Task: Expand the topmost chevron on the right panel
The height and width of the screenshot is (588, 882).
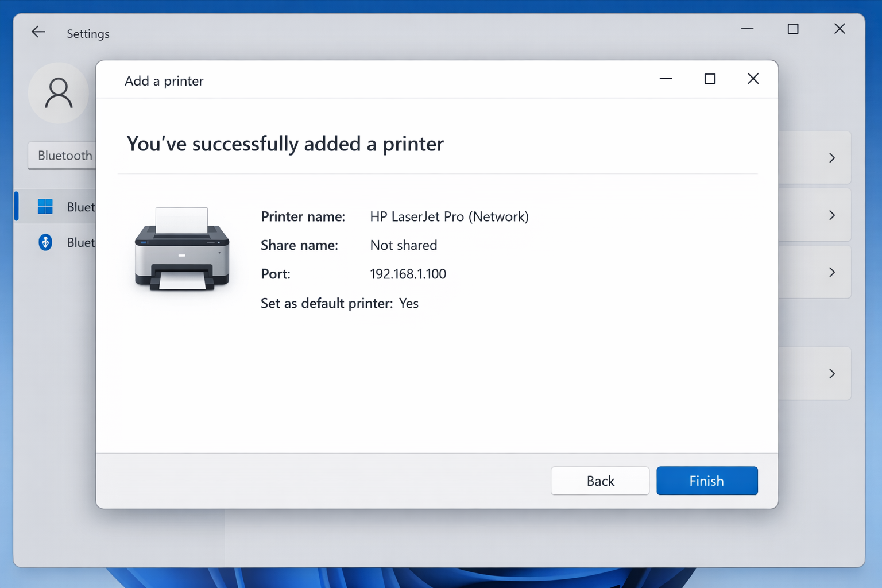Action: coord(832,157)
